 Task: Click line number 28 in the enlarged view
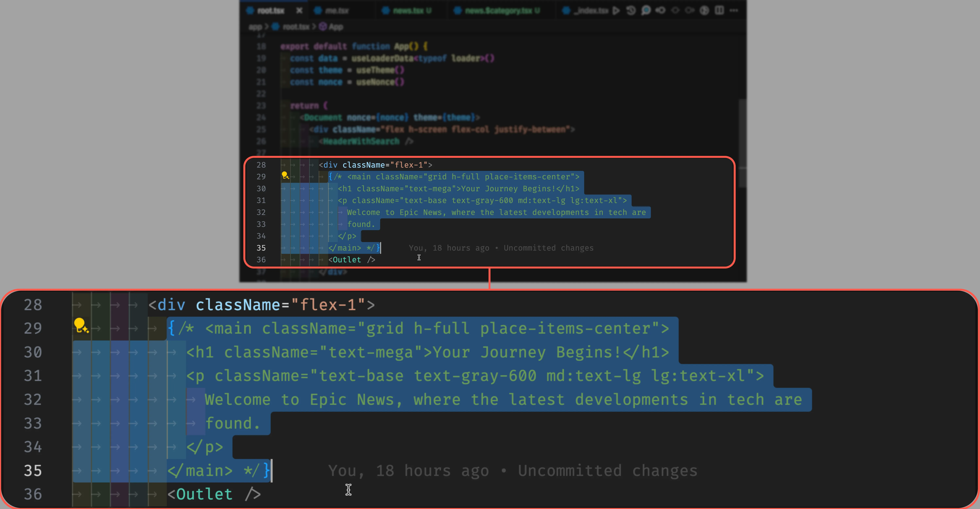(33, 305)
